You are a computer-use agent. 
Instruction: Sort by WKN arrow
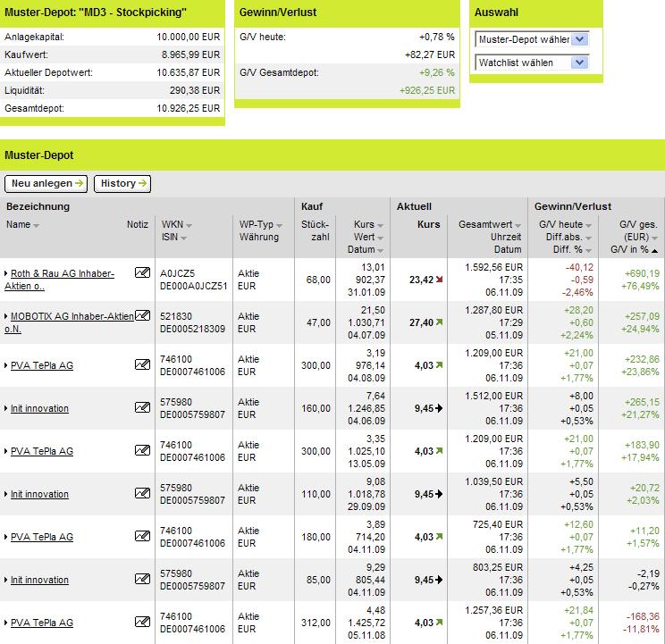[x=189, y=226]
